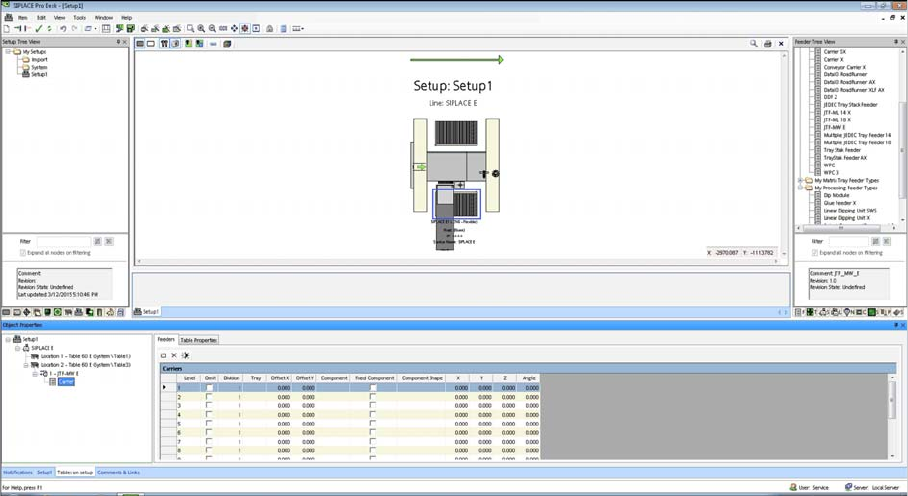This screenshot has width=908, height=496.
Task: Click the print icon above the setup view
Action: click(767, 44)
